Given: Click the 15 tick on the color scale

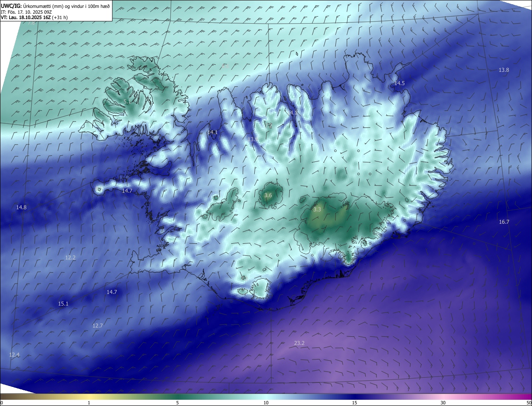Looking at the screenshot, I should click(x=355, y=403).
